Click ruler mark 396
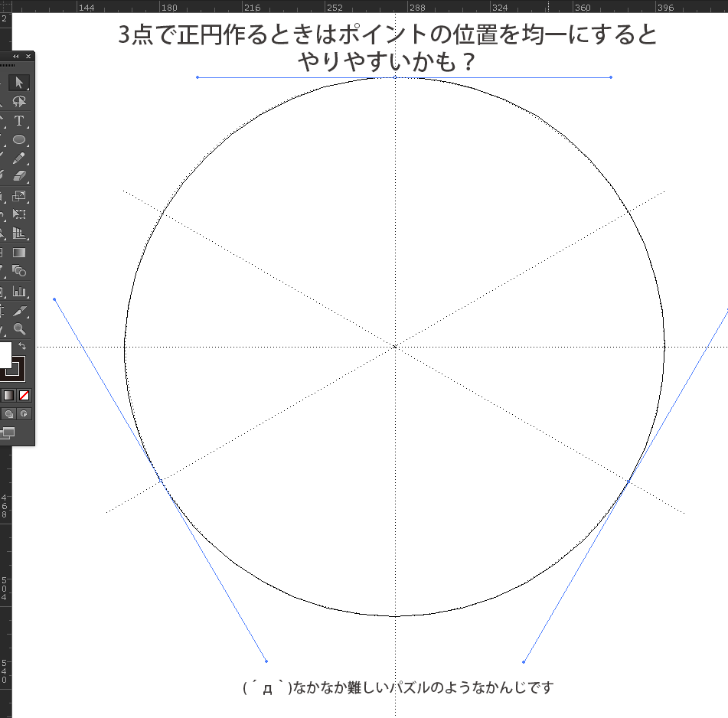The image size is (728, 718). (x=665, y=8)
